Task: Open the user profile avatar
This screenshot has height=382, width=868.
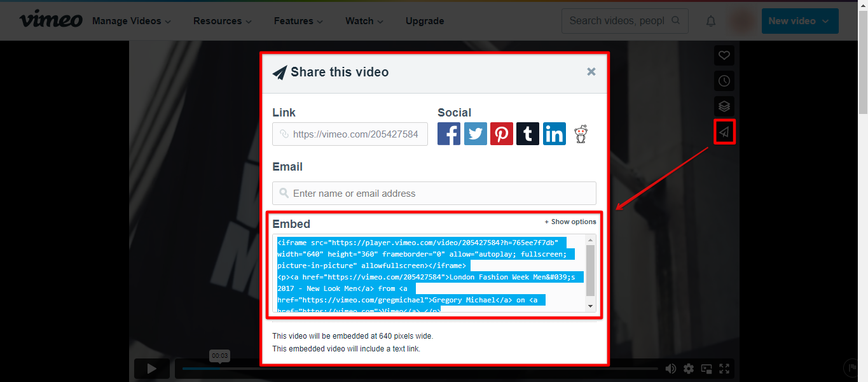Action: click(x=741, y=21)
